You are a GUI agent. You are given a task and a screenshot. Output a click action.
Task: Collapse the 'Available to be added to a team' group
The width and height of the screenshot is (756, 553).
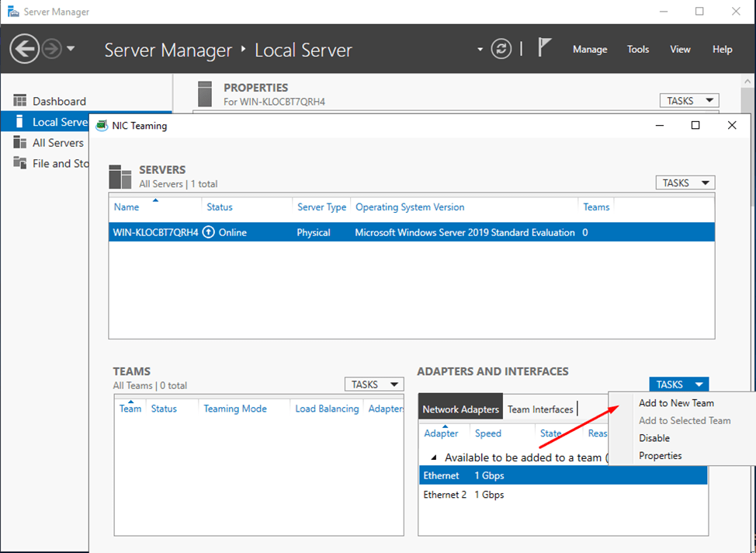435,457
